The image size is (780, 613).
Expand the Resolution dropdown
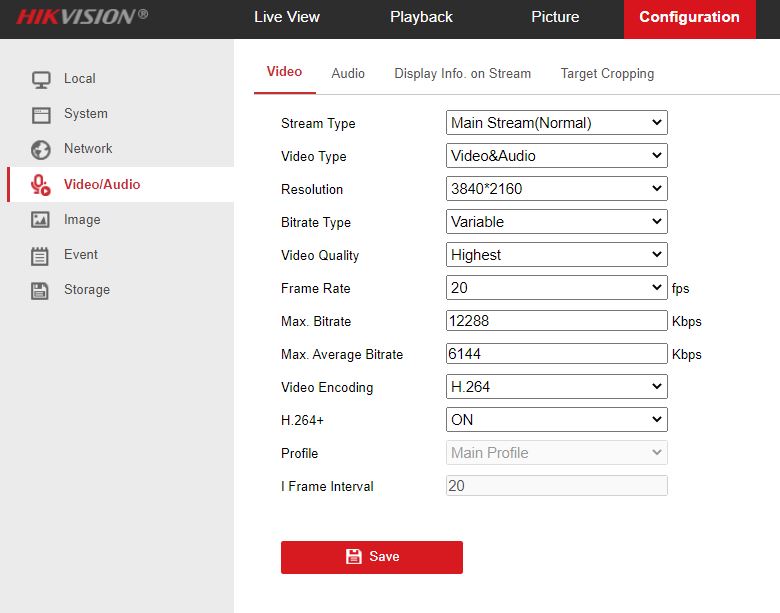point(556,189)
